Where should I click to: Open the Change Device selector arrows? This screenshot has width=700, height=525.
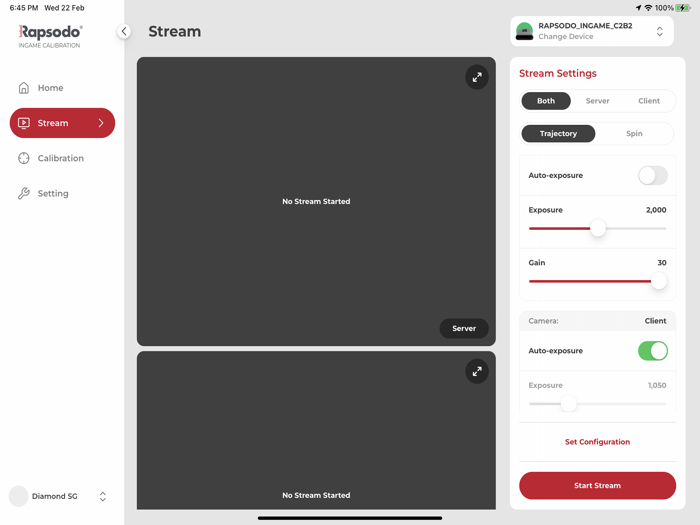click(659, 31)
